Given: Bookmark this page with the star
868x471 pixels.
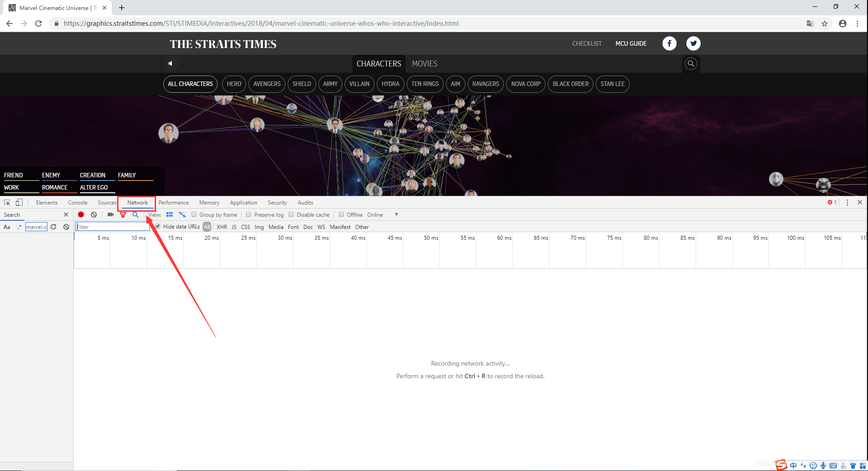Looking at the screenshot, I should (x=825, y=24).
